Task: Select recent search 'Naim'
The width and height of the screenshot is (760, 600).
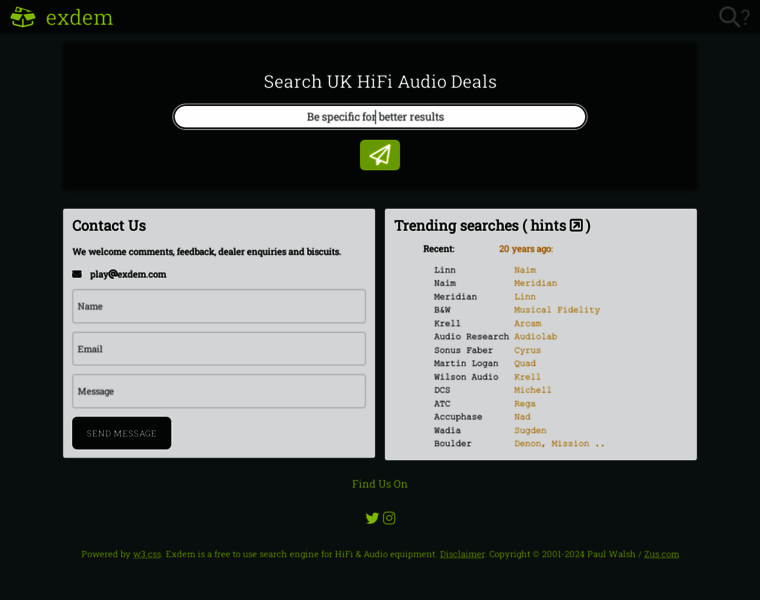Action: pyautogui.click(x=444, y=283)
